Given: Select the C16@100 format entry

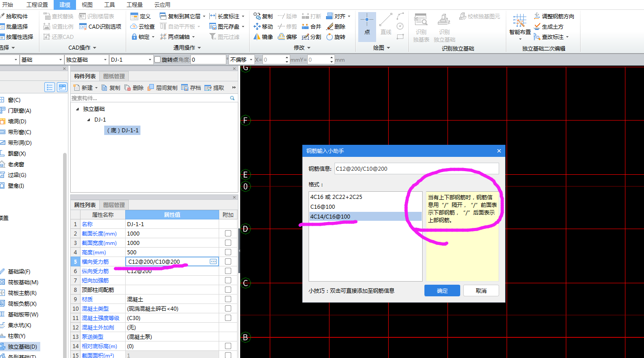Looking at the screenshot, I should 366,206.
